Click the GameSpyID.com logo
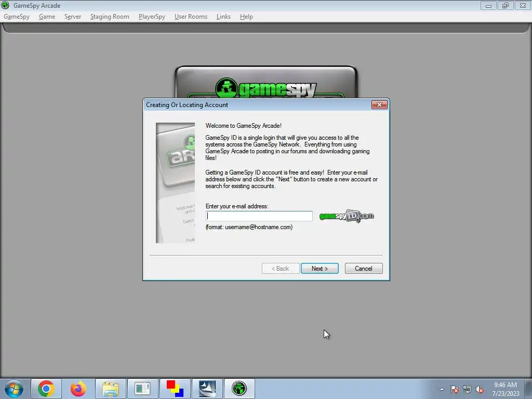 click(x=347, y=216)
